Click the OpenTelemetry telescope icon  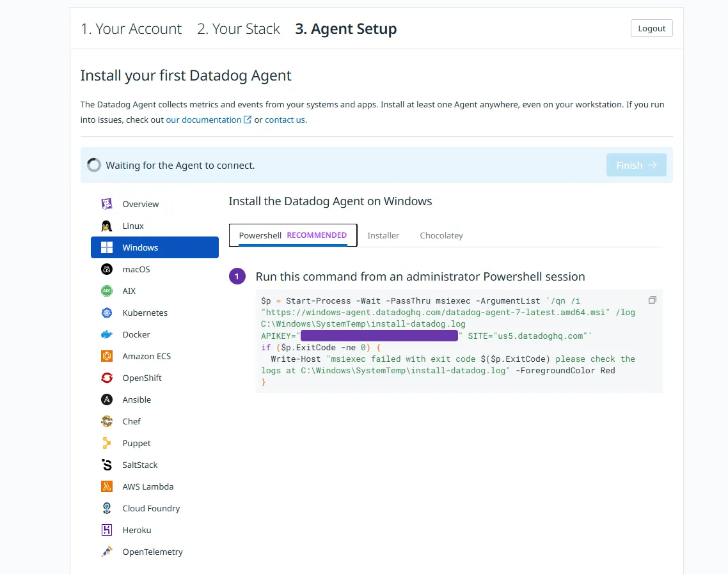(107, 552)
